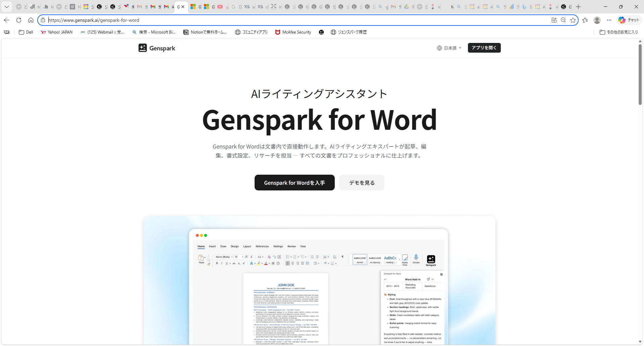The height and width of the screenshot is (346, 644).
Task: Open the 日本語 language dropdown
Action: (449, 48)
